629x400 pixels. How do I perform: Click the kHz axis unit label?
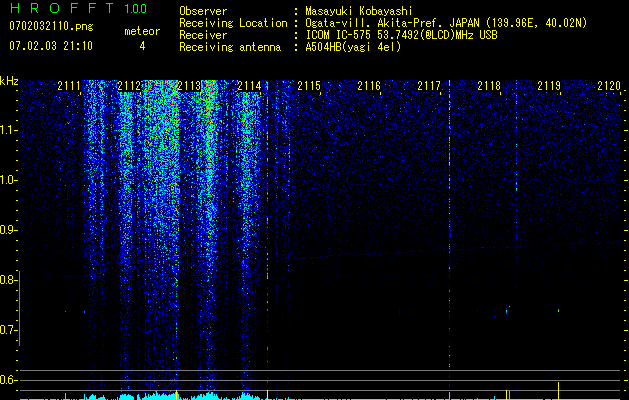click(9, 81)
